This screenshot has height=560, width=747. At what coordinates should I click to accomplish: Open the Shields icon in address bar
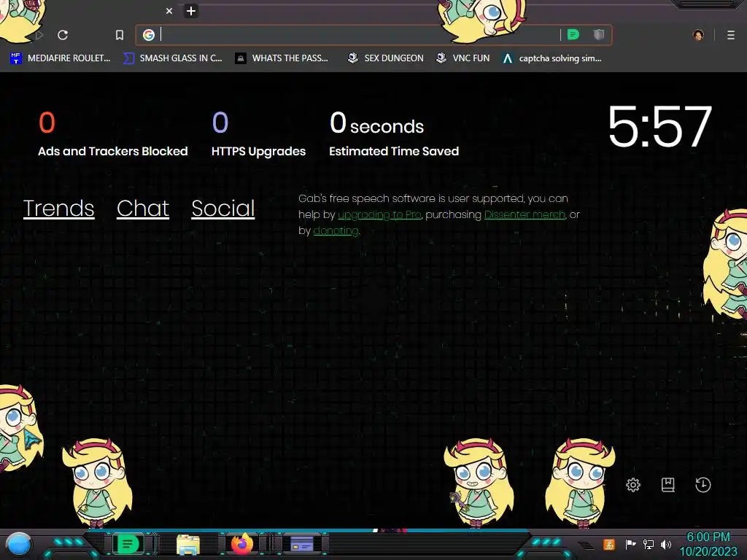[599, 34]
